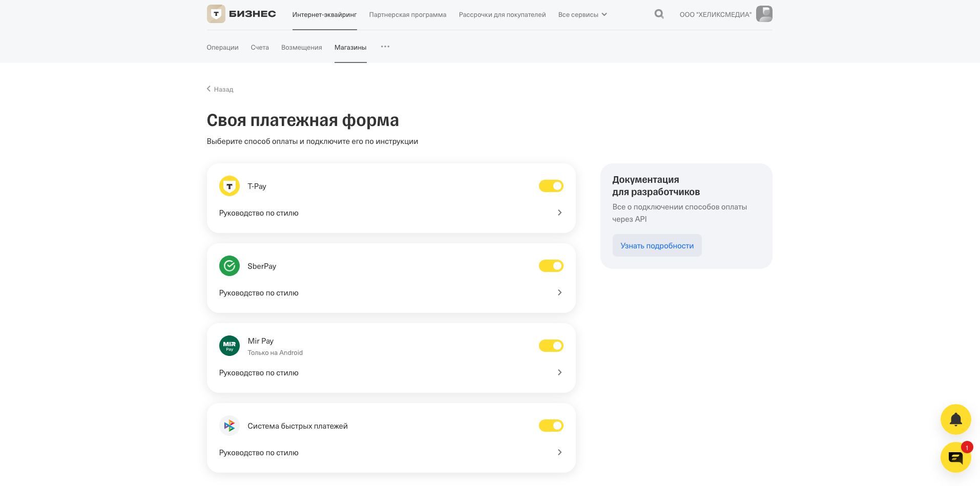980x486 pixels.
Task: Open the support chat icon
Action: pos(955,457)
